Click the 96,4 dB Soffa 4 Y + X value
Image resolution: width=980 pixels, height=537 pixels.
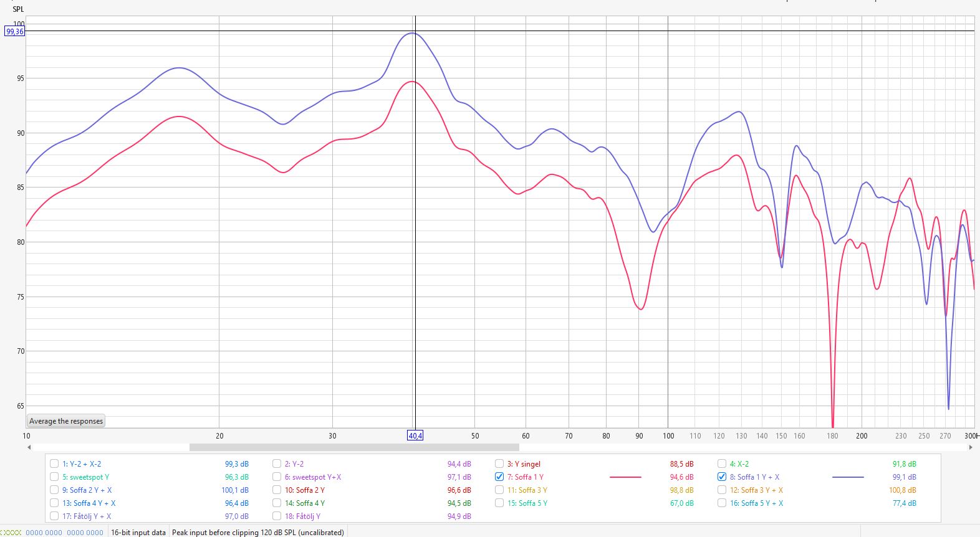pyautogui.click(x=237, y=503)
